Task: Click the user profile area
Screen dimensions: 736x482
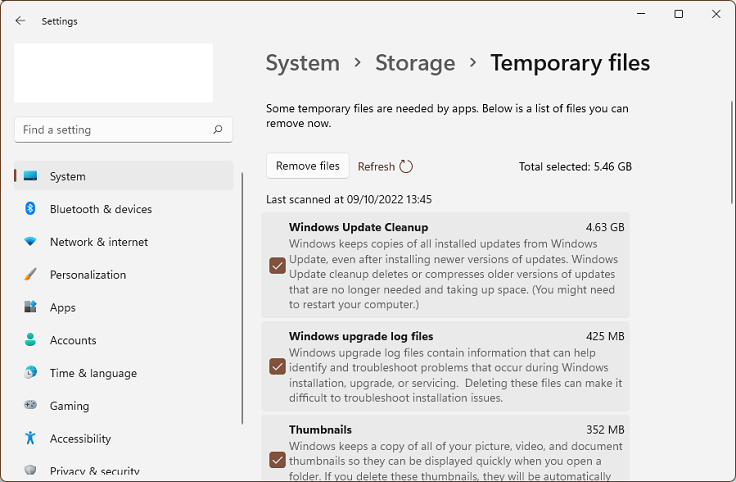Action: click(x=113, y=73)
